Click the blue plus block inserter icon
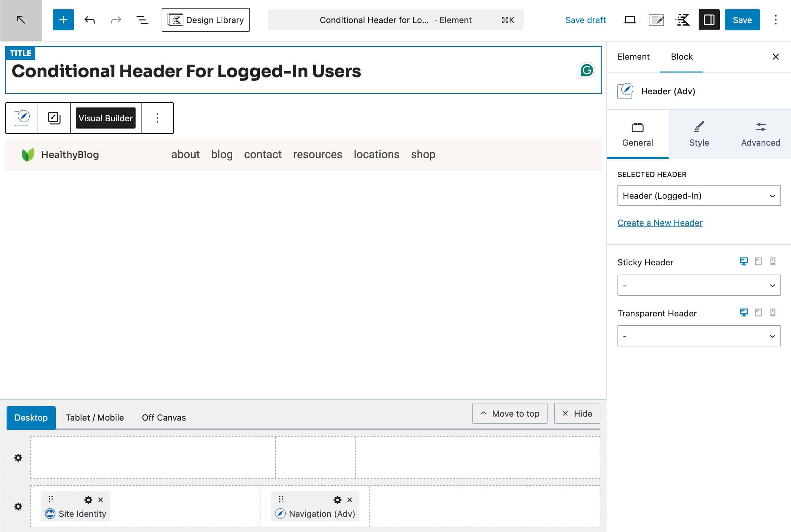This screenshot has width=791, height=532. (x=63, y=20)
